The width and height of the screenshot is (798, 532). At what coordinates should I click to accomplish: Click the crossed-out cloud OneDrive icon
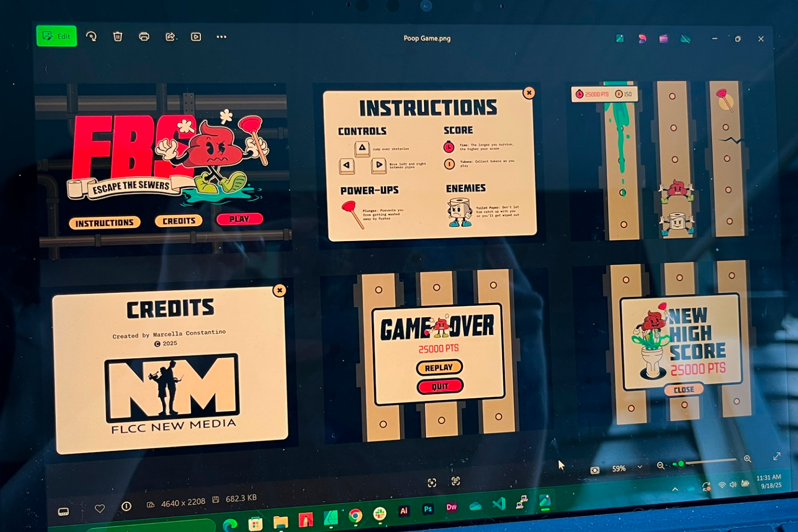point(685,39)
